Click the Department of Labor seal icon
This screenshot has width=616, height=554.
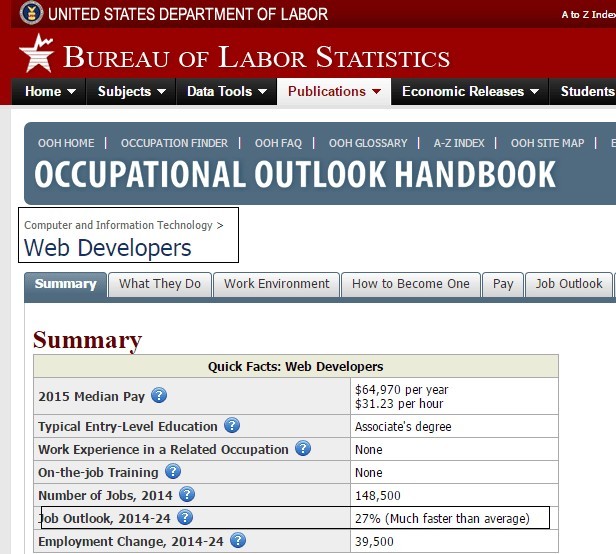tap(31, 13)
